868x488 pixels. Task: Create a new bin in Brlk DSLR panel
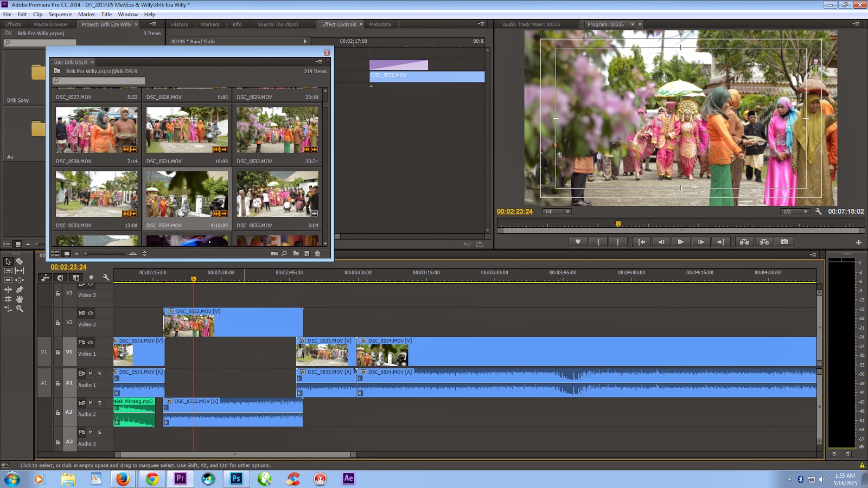pyautogui.click(x=296, y=253)
